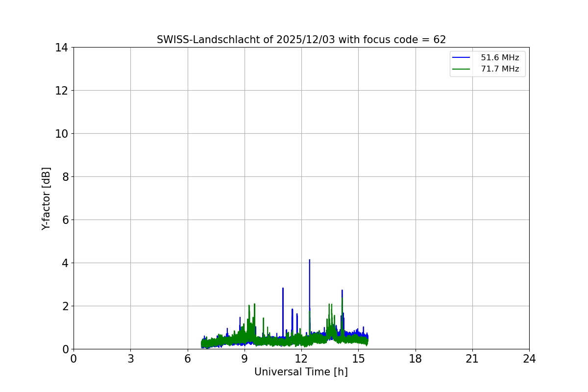Click the 'Y-factor [dB]' axis label
The height and width of the screenshot is (392, 588).
click(x=46, y=198)
